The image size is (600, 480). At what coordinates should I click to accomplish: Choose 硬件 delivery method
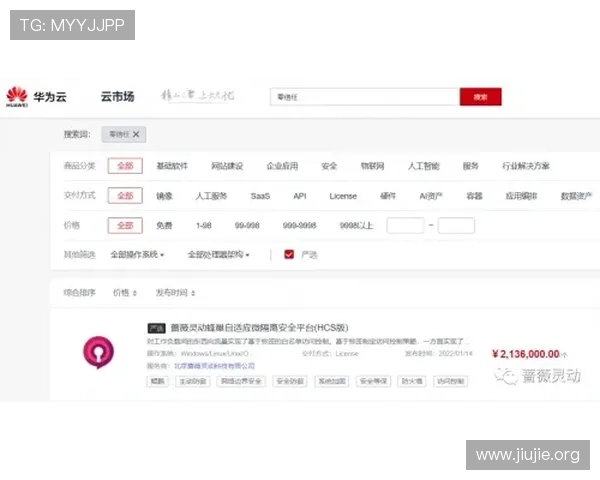click(388, 196)
